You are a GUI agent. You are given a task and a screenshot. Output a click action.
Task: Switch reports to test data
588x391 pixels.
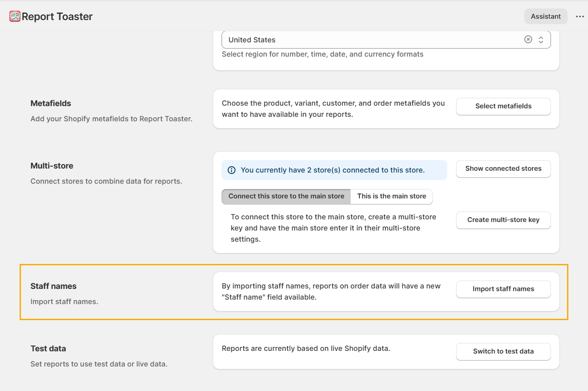pos(503,351)
